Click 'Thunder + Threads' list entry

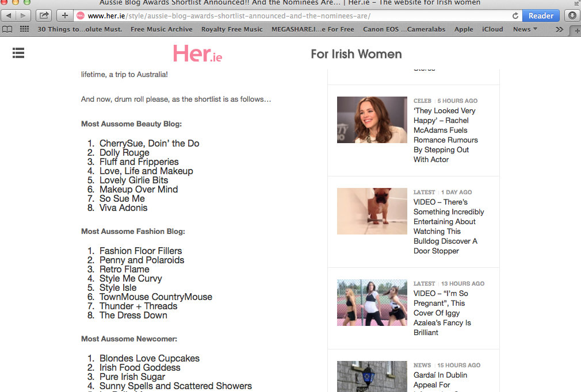138,306
